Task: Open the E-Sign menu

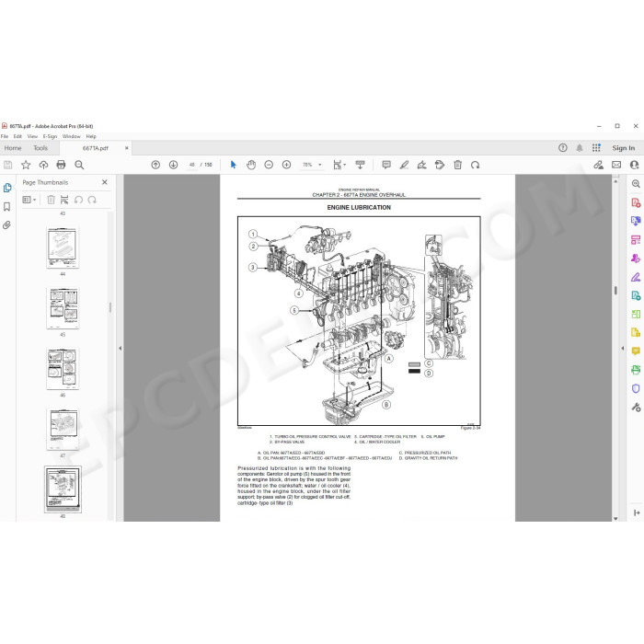Action: pyautogui.click(x=50, y=136)
